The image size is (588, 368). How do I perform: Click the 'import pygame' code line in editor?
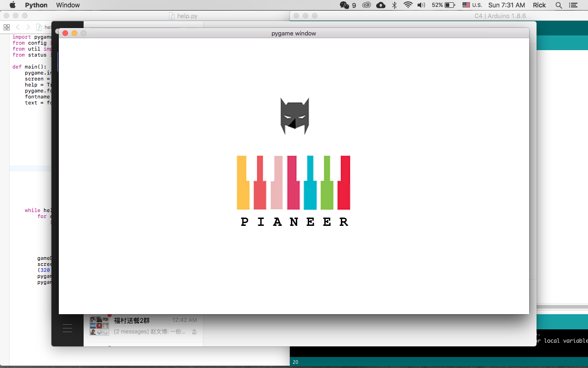click(32, 37)
